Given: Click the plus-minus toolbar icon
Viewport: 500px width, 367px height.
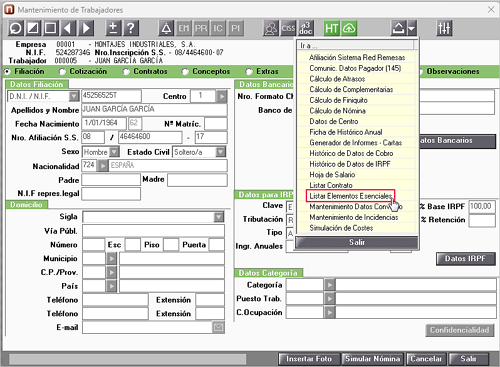Looking at the screenshot, I should point(113,28).
